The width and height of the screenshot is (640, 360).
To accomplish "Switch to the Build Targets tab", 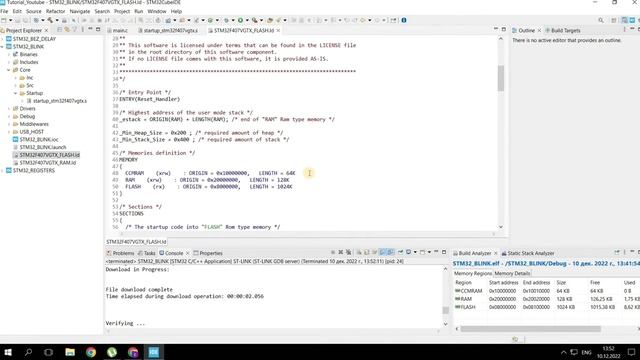I will pyautogui.click(x=563, y=30).
